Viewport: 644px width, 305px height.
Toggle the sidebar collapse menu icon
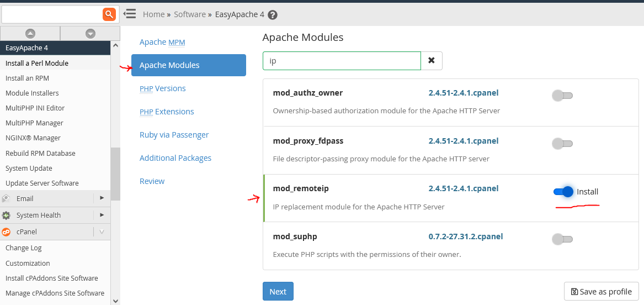tap(129, 14)
